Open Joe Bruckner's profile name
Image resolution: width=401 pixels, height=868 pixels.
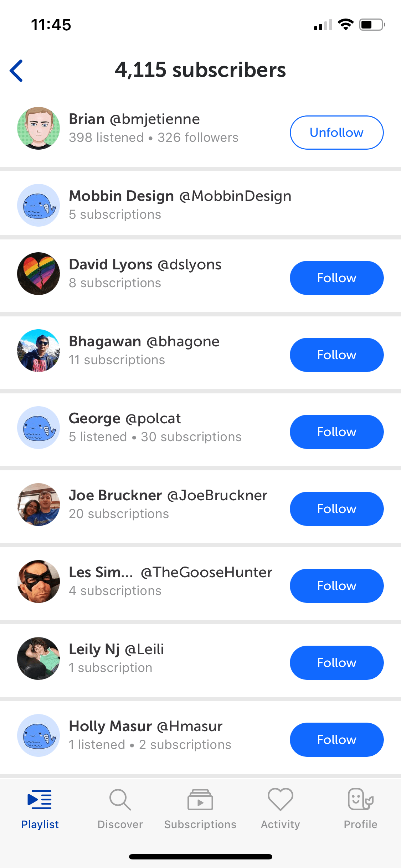tap(115, 495)
